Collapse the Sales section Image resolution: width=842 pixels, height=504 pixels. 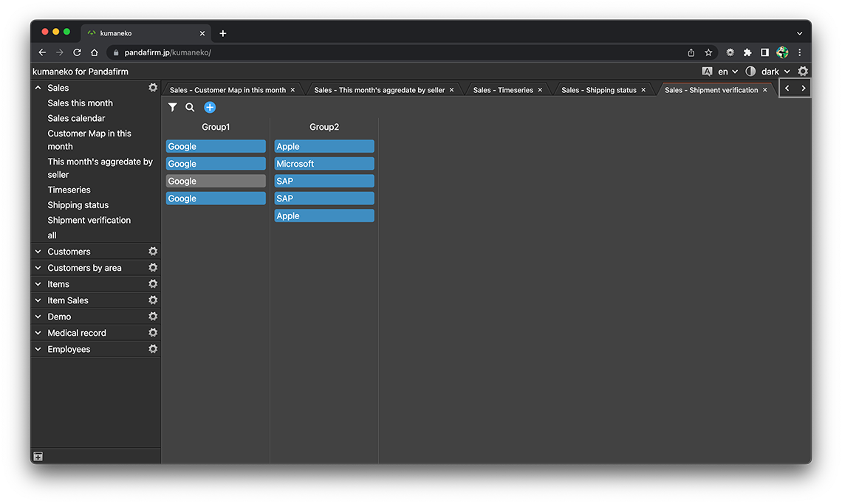pyautogui.click(x=38, y=88)
